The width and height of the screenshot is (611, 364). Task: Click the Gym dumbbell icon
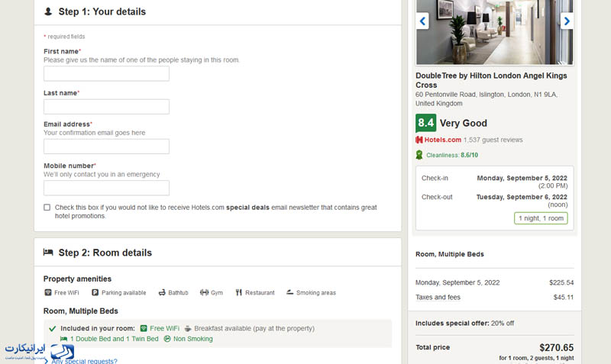tap(204, 292)
